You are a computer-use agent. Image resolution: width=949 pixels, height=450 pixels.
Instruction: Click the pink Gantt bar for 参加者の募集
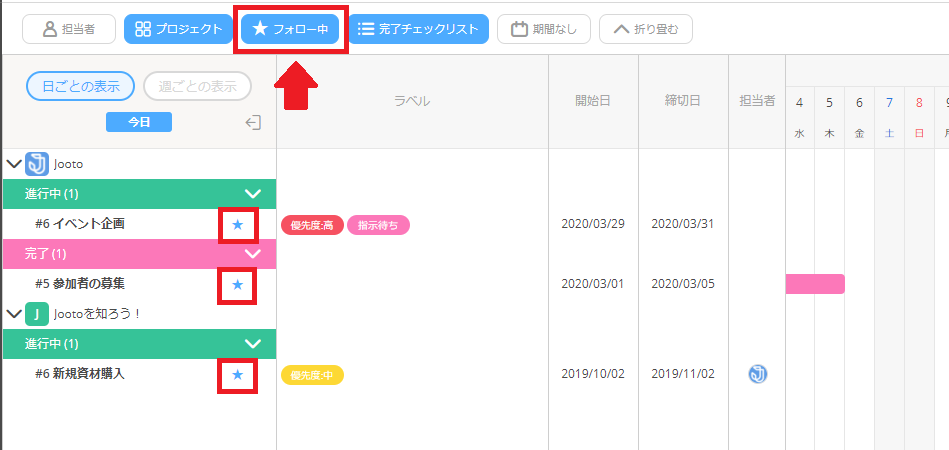[815, 284]
